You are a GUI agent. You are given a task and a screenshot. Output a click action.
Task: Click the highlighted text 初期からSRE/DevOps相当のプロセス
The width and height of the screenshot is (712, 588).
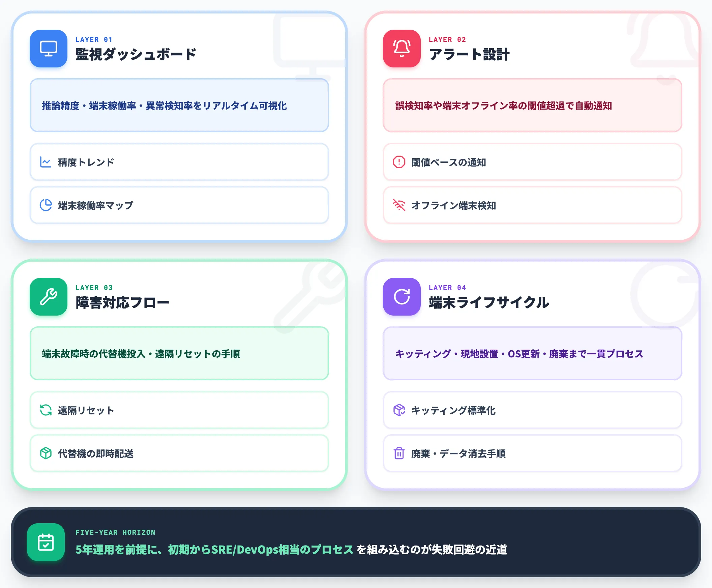coord(261,549)
